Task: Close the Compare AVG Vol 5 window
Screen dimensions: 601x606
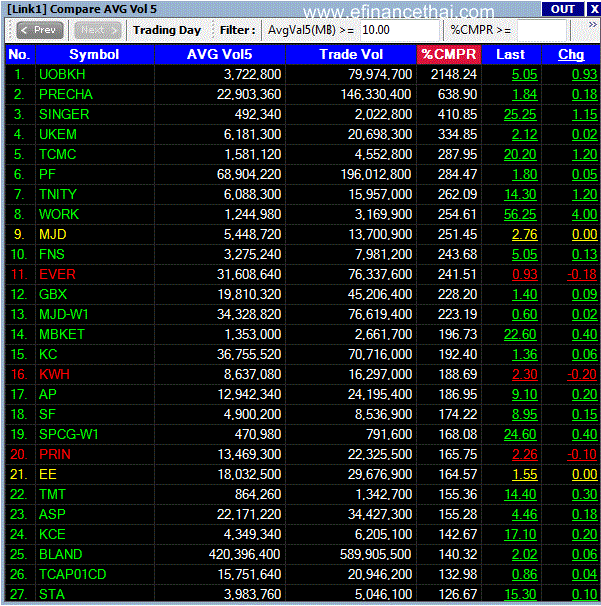Action: 594,9
